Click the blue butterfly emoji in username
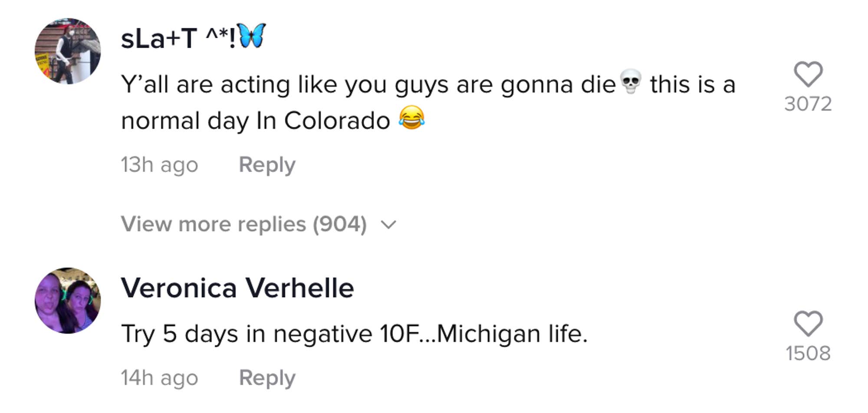The width and height of the screenshot is (868, 413). [x=252, y=36]
